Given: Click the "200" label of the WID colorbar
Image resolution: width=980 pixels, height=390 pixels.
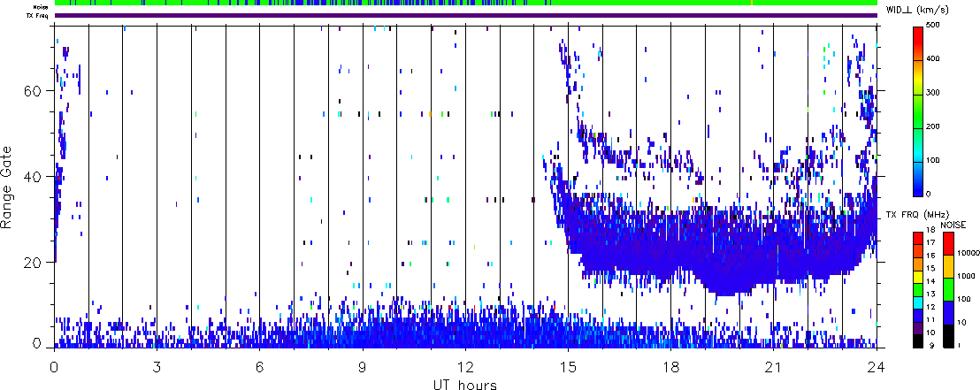Looking at the screenshot, I should [x=934, y=126].
